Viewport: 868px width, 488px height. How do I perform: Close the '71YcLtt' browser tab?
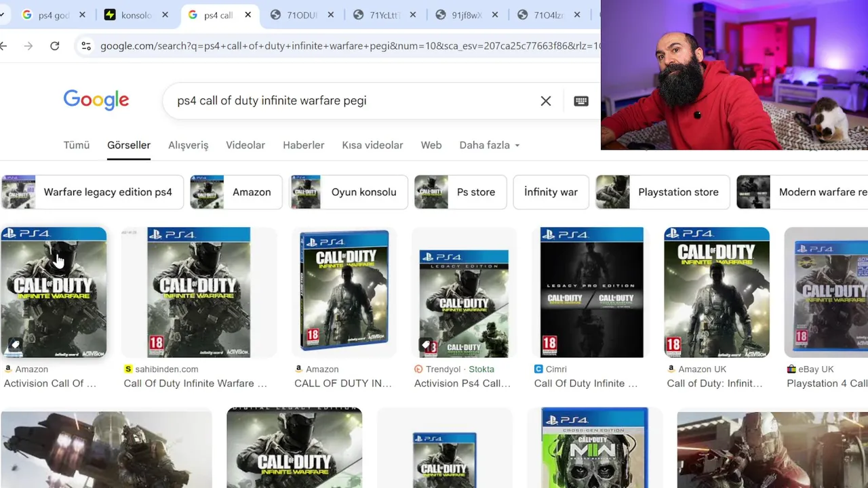pos(413,15)
